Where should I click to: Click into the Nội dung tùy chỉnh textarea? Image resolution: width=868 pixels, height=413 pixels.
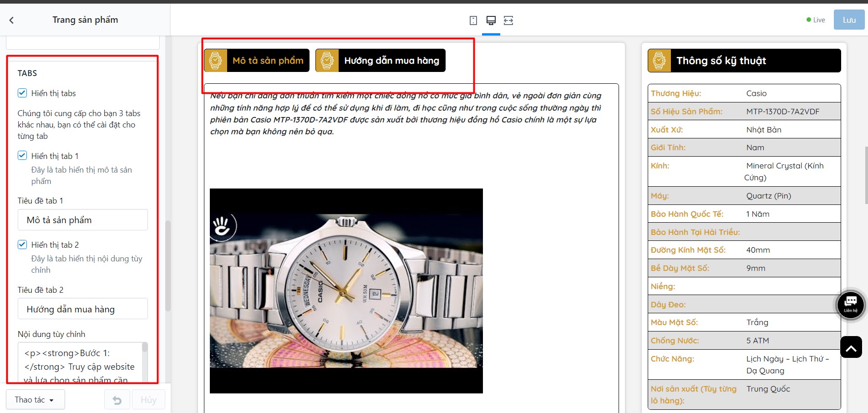[80, 362]
